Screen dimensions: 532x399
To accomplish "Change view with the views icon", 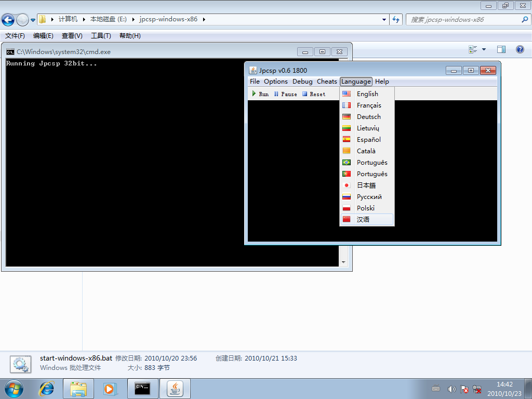I will pos(473,49).
